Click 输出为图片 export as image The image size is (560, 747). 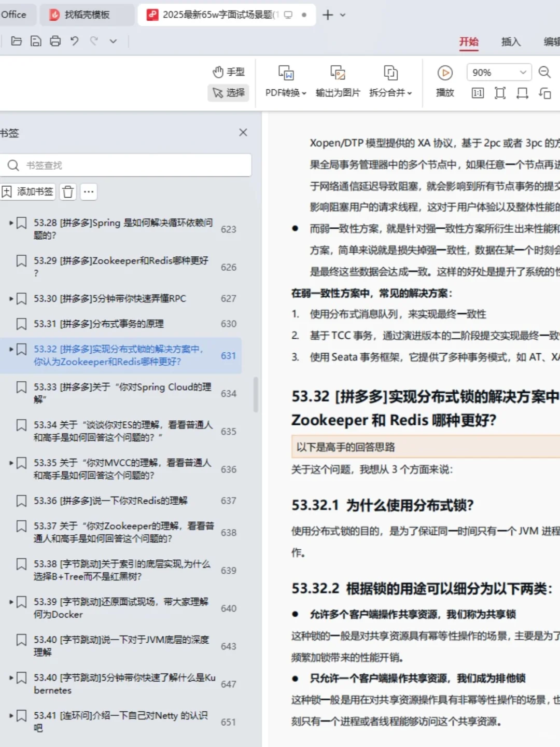(x=338, y=81)
